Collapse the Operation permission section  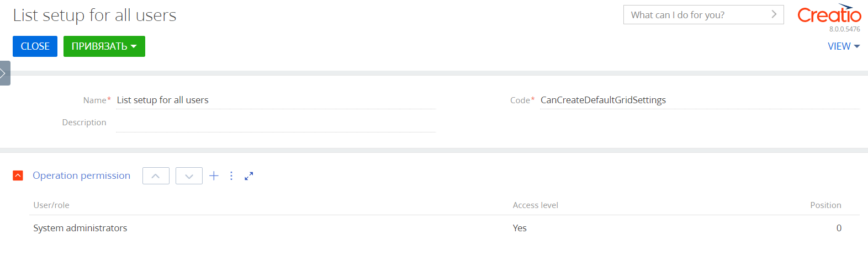pyautogui.click(x=18, y=175)
